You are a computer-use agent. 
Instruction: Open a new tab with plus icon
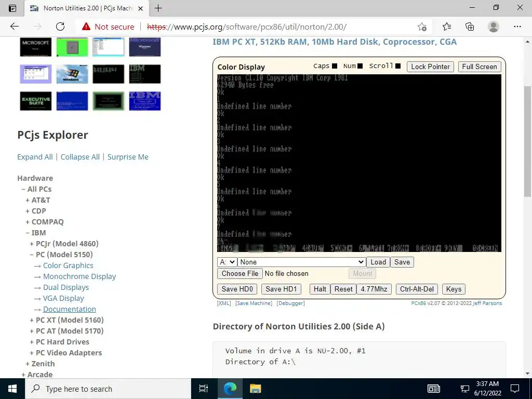158,8
